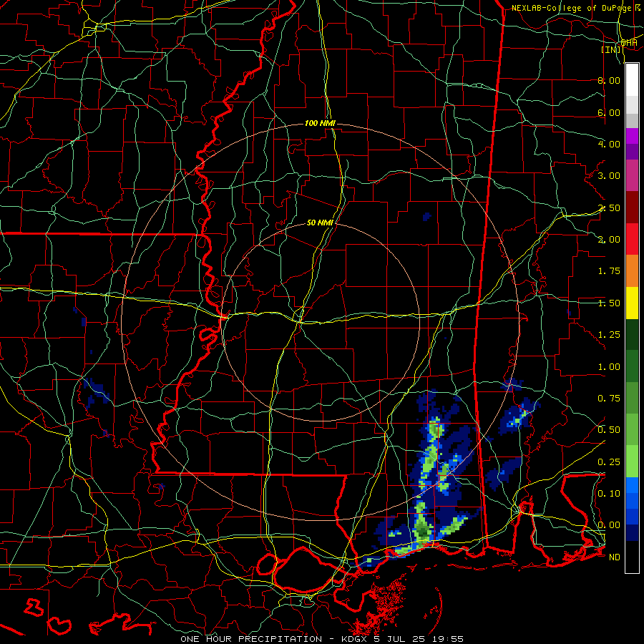
Task: Click the '0.10' legend value
Action: tap(609, 494)
